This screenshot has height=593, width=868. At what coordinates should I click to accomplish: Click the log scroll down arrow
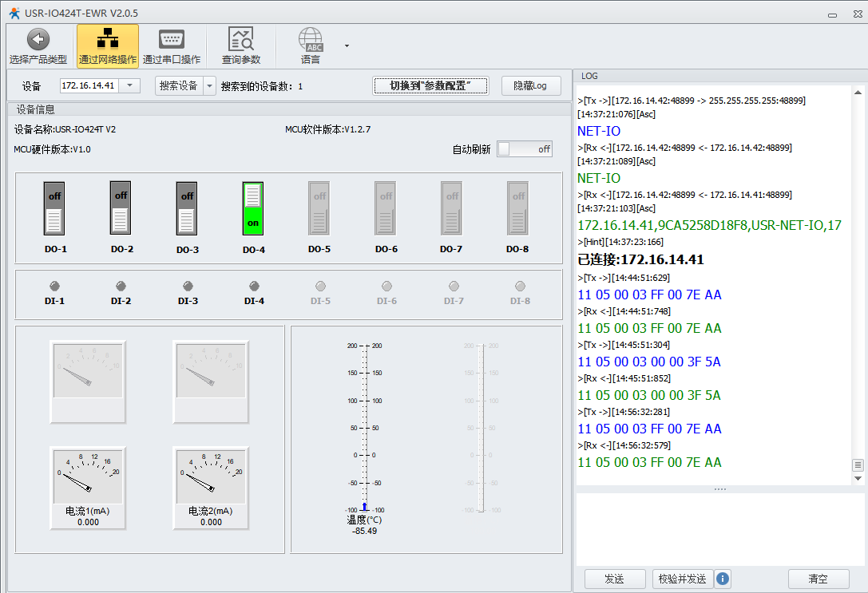click(858, 479)
